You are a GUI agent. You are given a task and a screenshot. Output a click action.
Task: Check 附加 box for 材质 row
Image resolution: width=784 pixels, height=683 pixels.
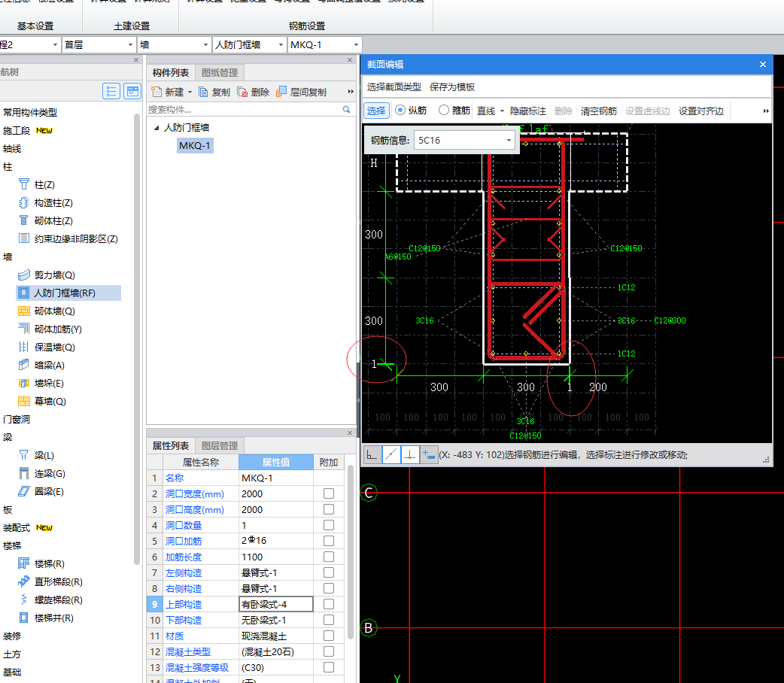[329, 636]
